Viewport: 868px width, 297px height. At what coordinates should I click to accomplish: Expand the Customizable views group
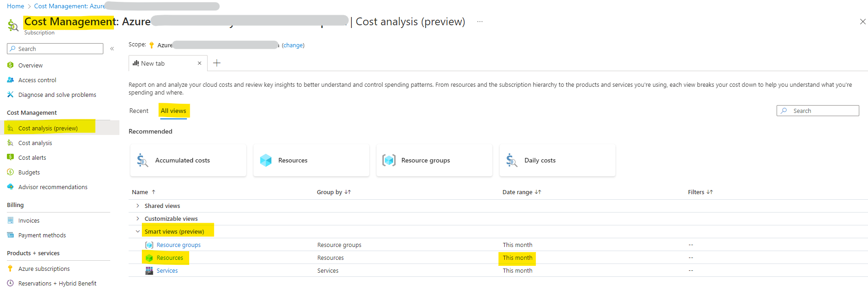(x=138, y=219)
